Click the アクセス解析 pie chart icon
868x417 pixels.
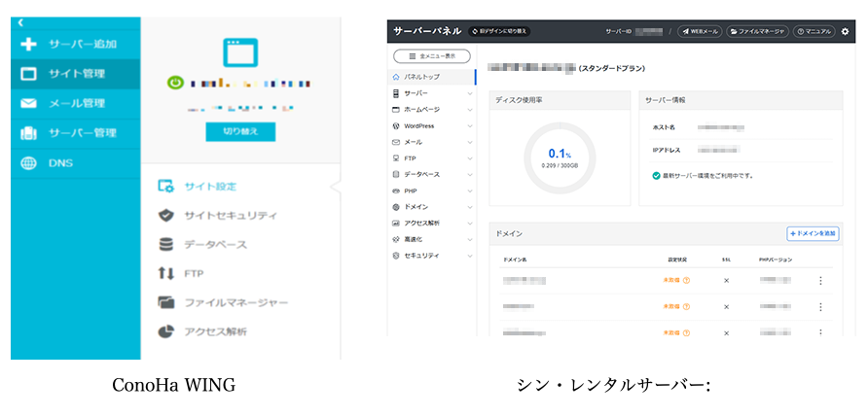coord(165,331)
